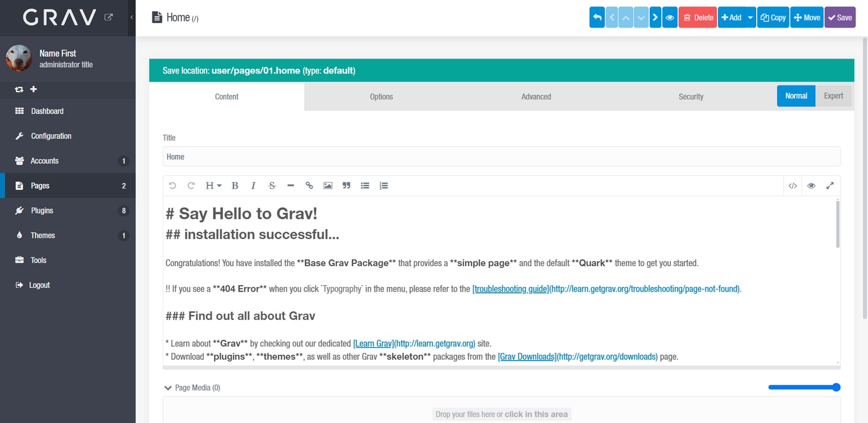This screenshot has width=868, height=423.
Task: Select Pages in the sidebar
Action: tap(68, 186)
